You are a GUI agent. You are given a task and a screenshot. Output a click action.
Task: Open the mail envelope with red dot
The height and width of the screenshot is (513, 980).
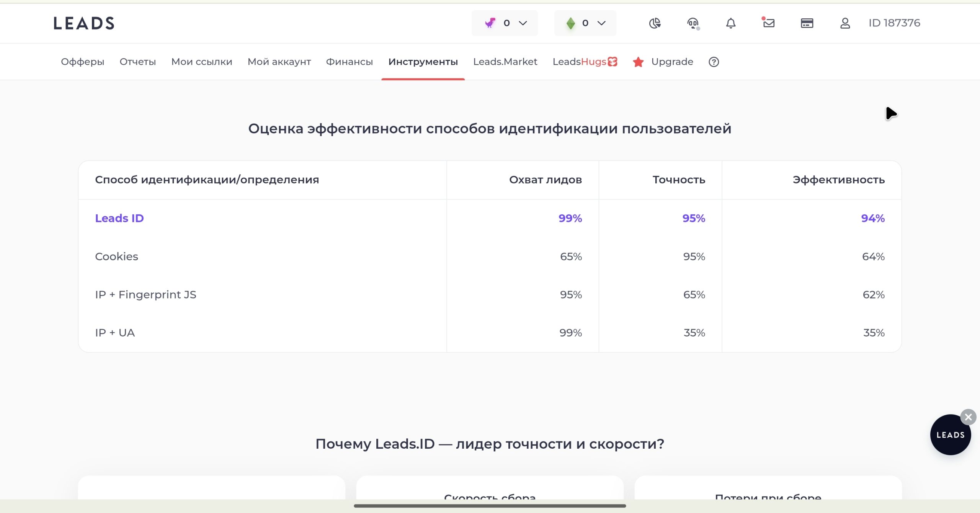coord(768,23)
